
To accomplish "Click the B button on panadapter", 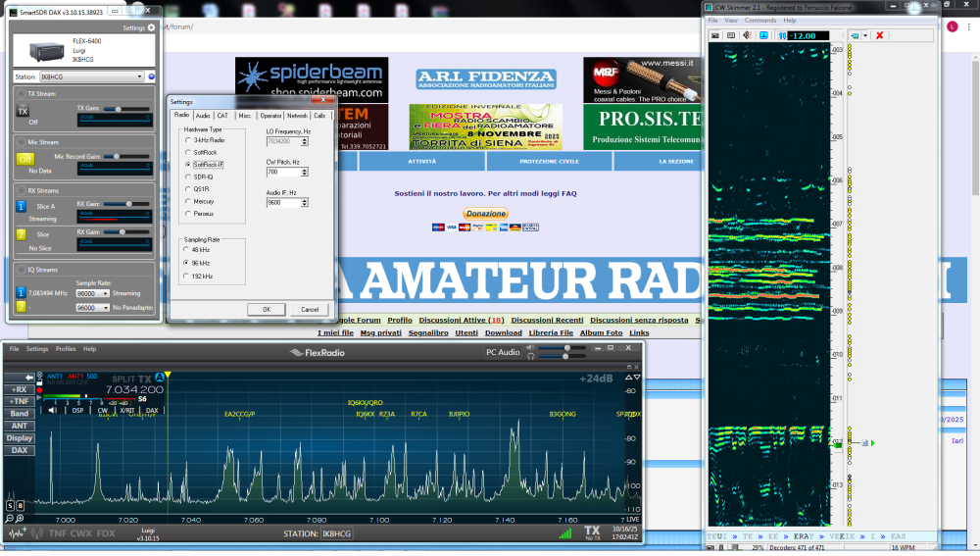I will coord(20,505).
